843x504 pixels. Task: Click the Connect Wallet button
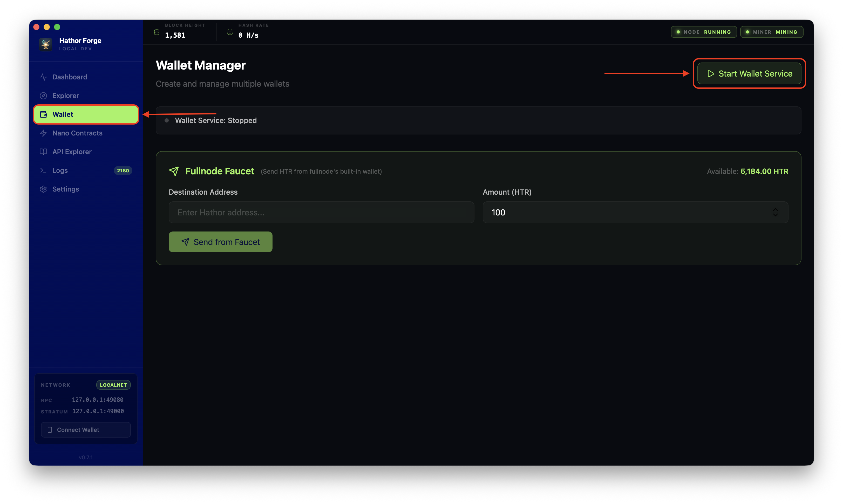coord(86,430)
